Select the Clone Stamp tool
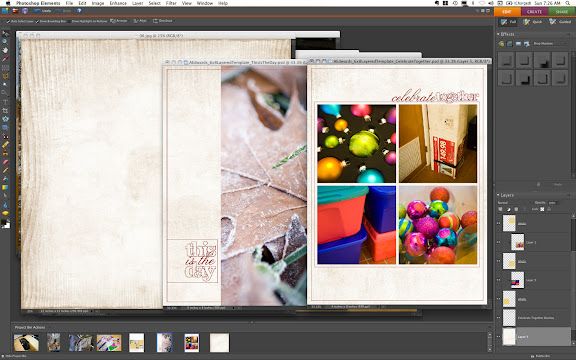 point(5,153)
